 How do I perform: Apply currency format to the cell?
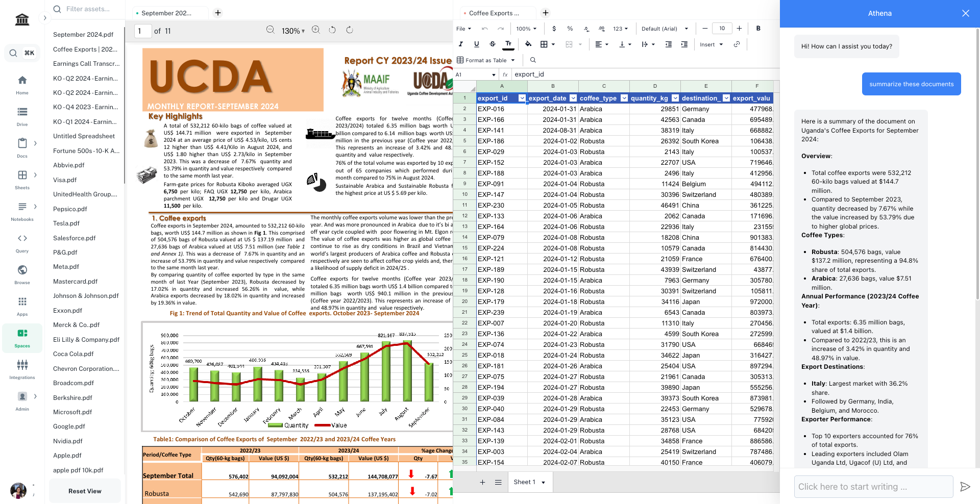pyautogui.click(x=554, y=29)
